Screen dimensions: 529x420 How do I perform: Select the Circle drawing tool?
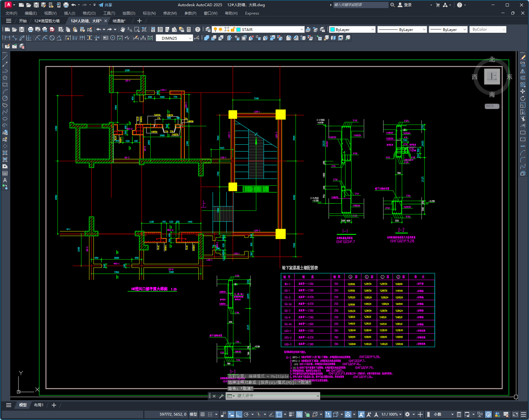[5, 98]
